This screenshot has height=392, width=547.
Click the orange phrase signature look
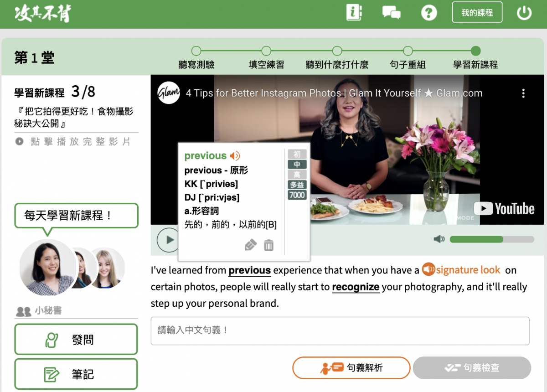click(x=468, y=270)
